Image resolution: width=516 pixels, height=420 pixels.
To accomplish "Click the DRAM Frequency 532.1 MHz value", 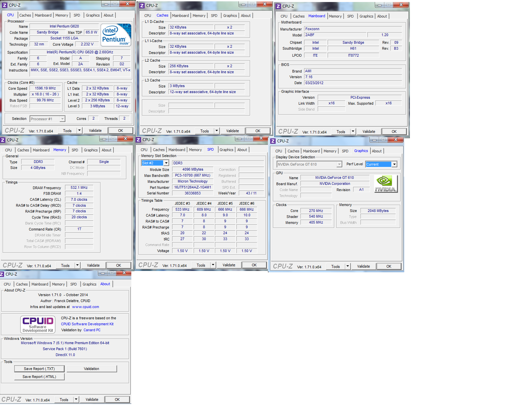I will click(79, 187).
